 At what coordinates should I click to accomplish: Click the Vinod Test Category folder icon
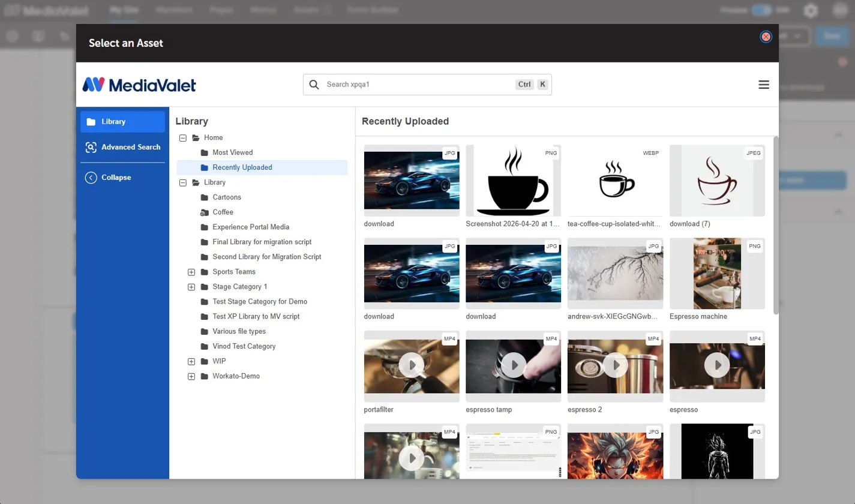(x=204, y=346)
